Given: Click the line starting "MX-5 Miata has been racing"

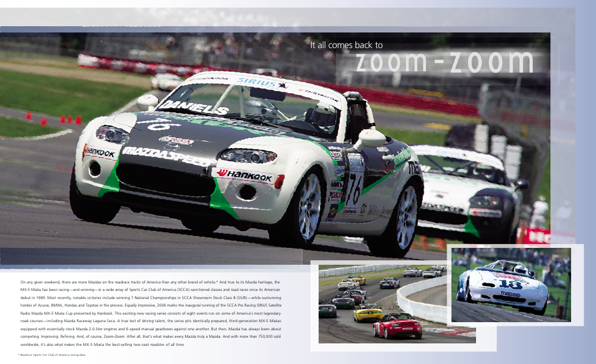Looking at the screenshot, I should click(151, 290).
